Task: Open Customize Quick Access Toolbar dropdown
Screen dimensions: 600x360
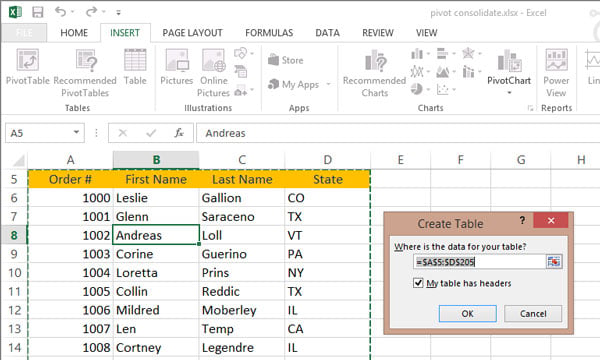Action: pyautogui.click(x=119, y=13)
